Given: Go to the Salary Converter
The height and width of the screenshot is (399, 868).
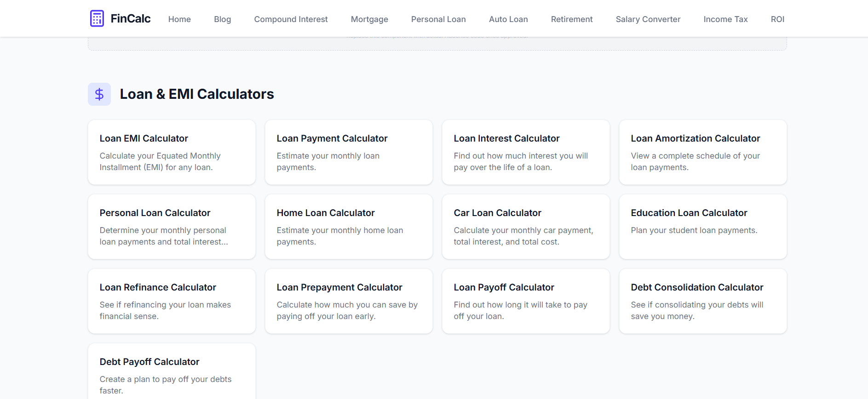Looking at the screenshot, I should 648,19.
